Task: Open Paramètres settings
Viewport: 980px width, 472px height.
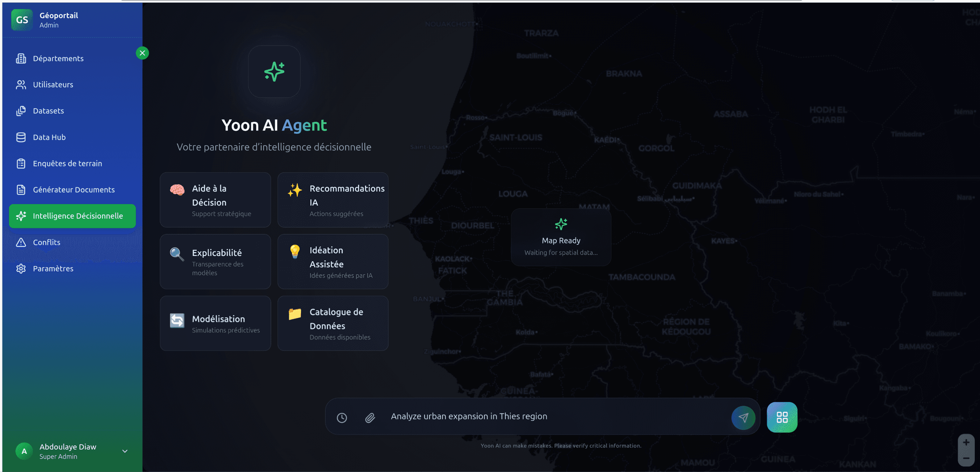Action: tap(53, 268)
